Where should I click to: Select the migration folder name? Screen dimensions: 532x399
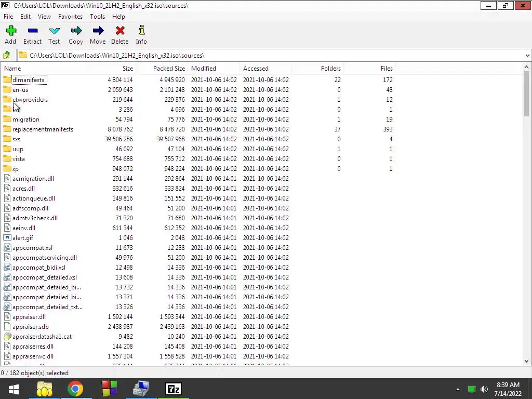point(26,119)
